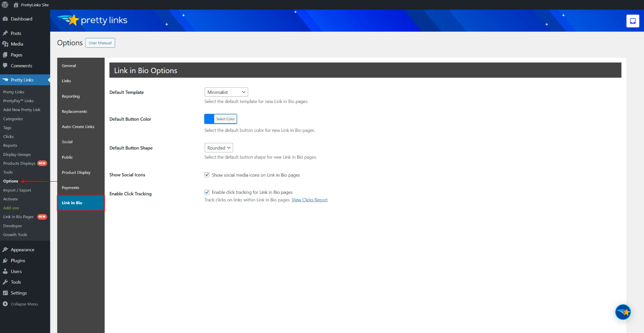Click the Plugins menu icon
The width and height of the screenshot is (644, 333).
[5, 260]
